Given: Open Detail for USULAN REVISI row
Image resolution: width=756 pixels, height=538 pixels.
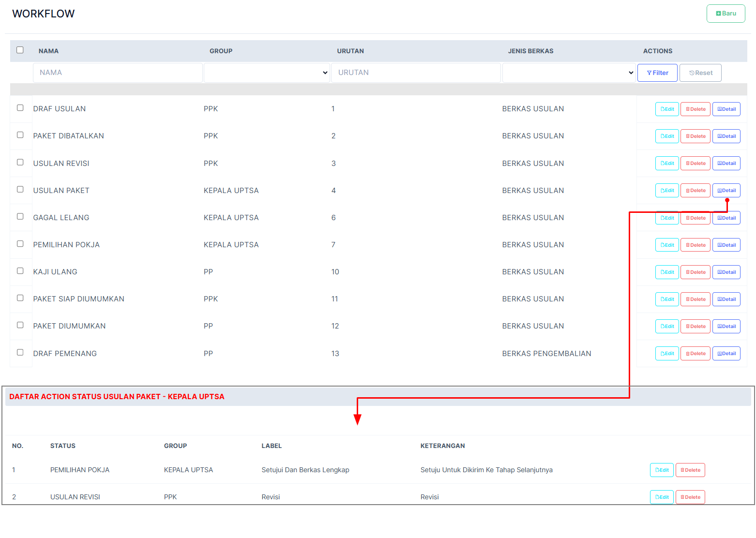Looking at the screenshot, I should tap(726, 164).
